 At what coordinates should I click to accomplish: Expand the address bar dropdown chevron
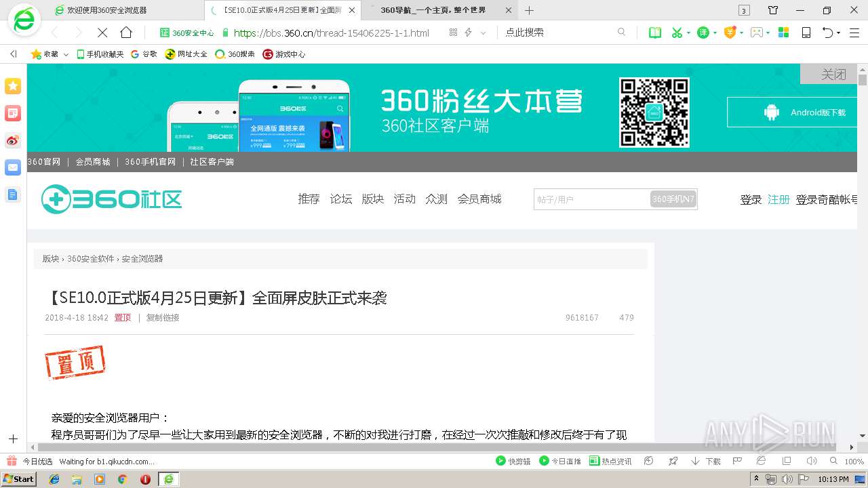483,33
